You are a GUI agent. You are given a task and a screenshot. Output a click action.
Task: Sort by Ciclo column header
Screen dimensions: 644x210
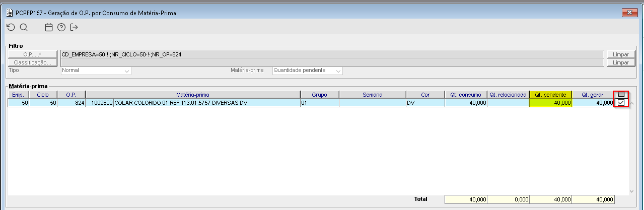pos(43,95)
